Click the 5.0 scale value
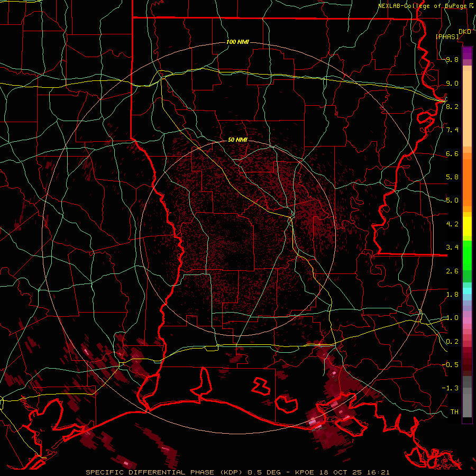This screenshot has height=476, width=476. 452,200
